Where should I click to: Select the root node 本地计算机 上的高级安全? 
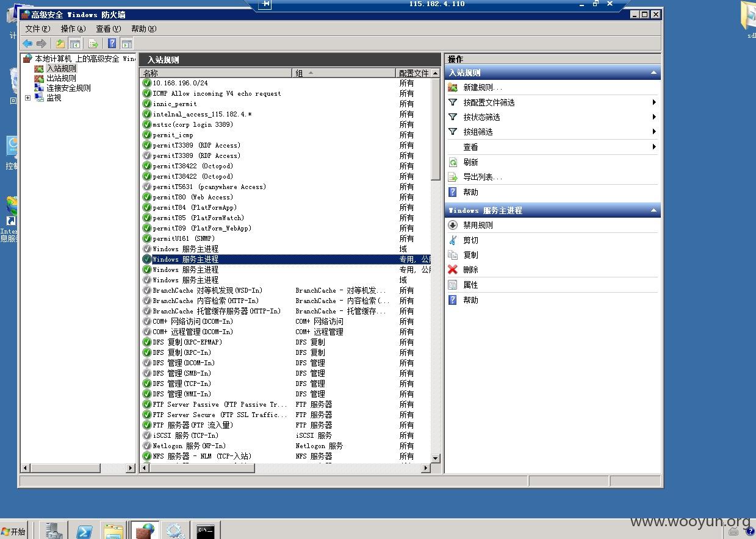[x=85, y=59]
